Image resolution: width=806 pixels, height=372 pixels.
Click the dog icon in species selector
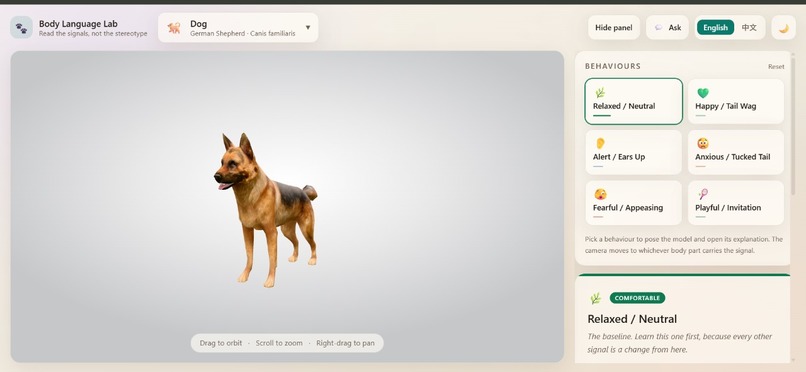pos(174,28)
